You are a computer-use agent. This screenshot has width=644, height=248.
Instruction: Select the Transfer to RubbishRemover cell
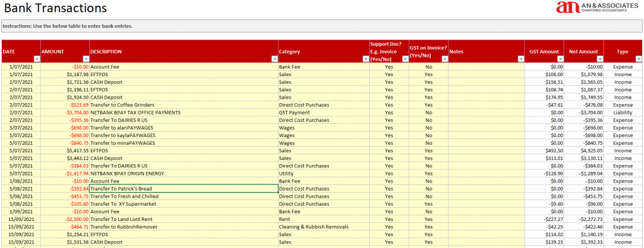click(x=184, y=227)
